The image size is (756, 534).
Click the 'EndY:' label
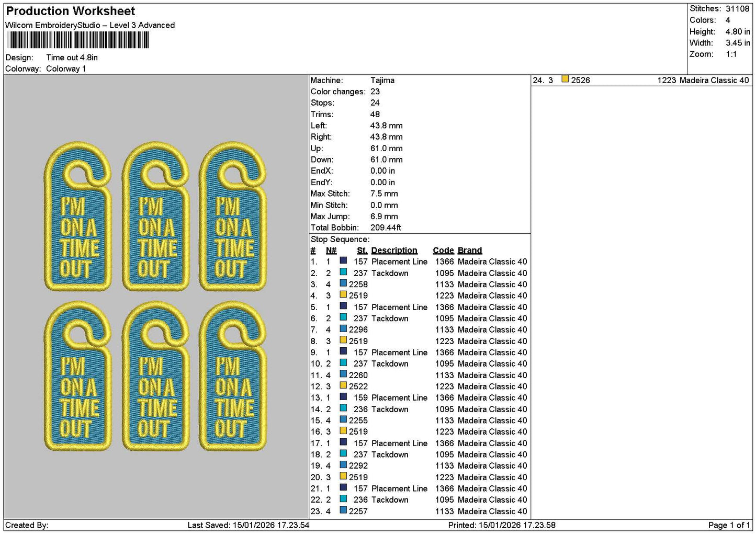coord(322,182)
